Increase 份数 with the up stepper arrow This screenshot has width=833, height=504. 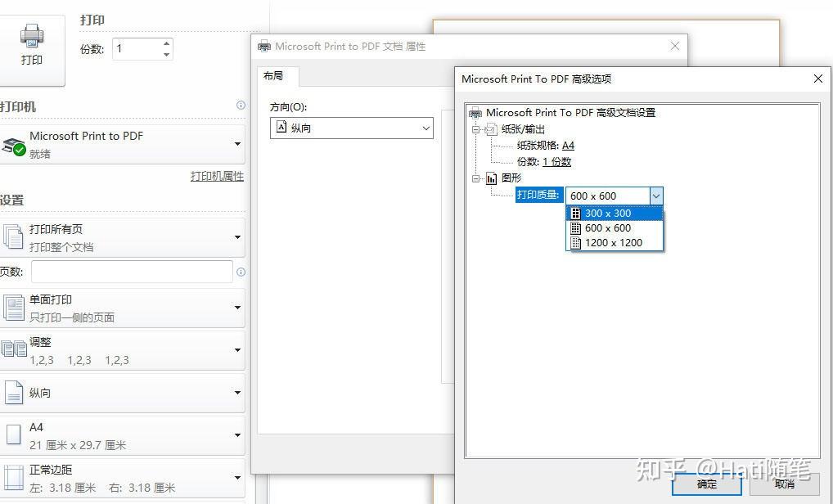(164, 43)
